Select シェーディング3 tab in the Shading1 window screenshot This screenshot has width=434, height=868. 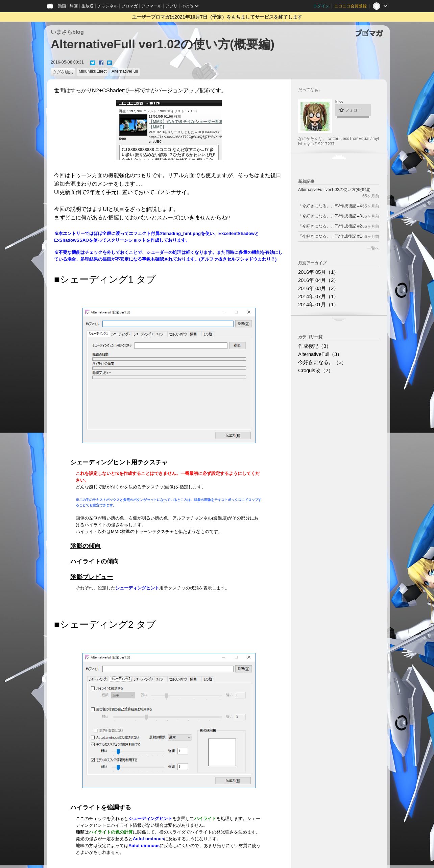click(x=143, y=334)
